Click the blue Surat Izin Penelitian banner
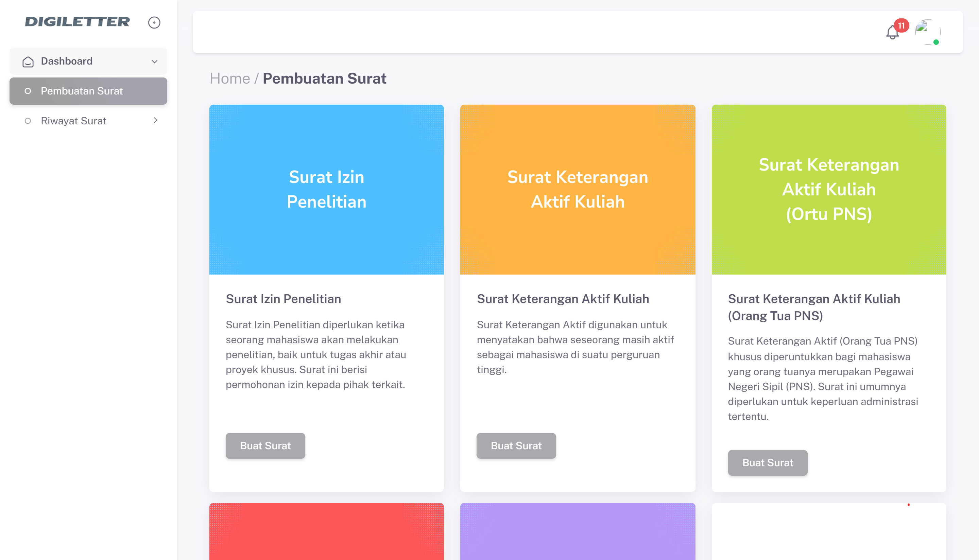The width and height of the screenshot is (979, 560). pyautogui.click(x=326, y=189)
